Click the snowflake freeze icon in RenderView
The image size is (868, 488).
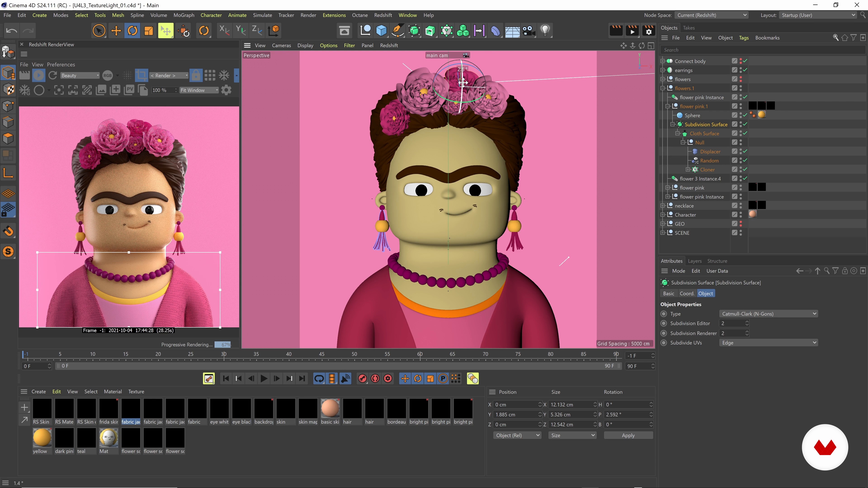pyautogui.click(x=224, y=75)
